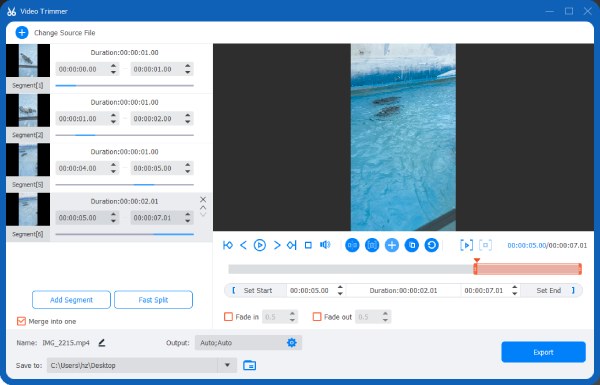The width and height of the screenshot is (600, 385).
Task: Step forward one frame
Action: click(277, 245)
